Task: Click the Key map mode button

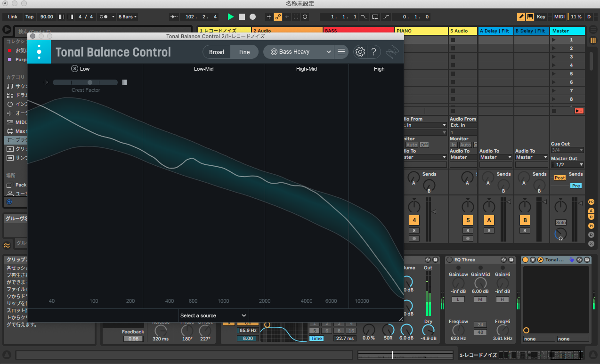Action: [541, 16]
